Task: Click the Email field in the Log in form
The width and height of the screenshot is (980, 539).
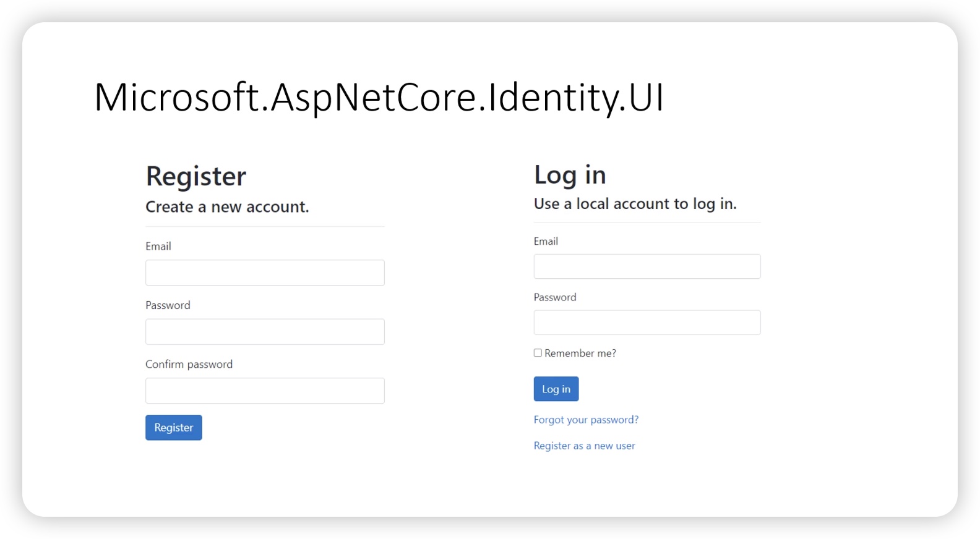Action: 647,266
